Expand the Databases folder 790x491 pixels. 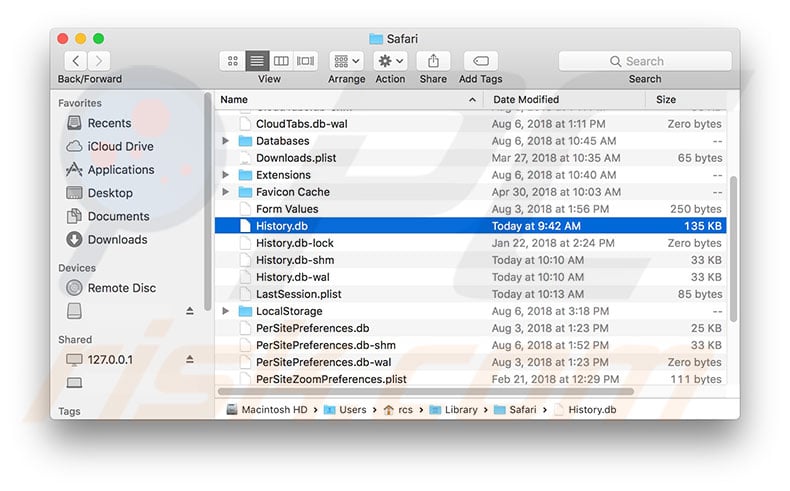click(x=225, y=141)
